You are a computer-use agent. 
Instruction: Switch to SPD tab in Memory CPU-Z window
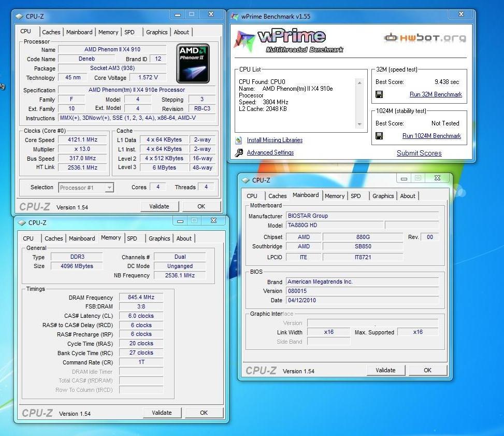pos(132,238)
